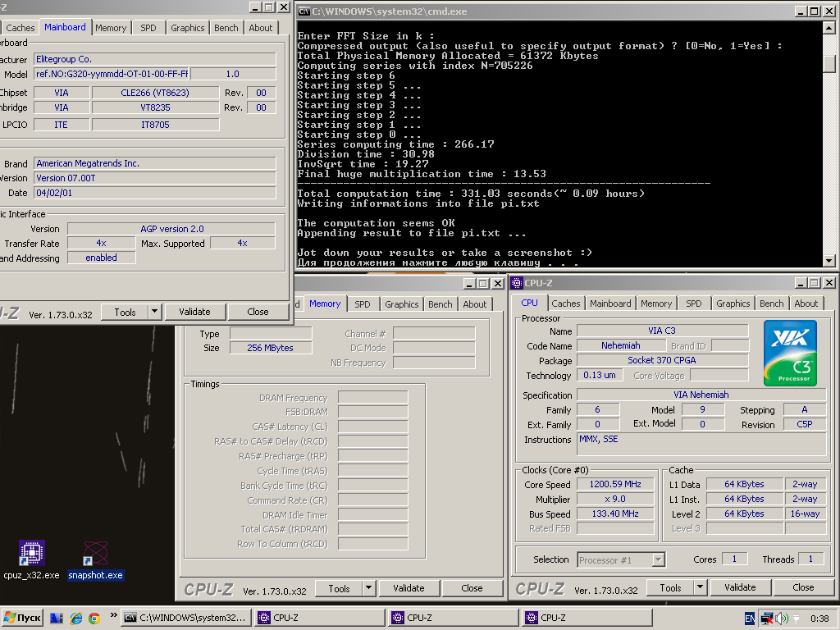Open the EN language indicator in tray
Viewport: 840px width, 630px height.
coord(750,619)
